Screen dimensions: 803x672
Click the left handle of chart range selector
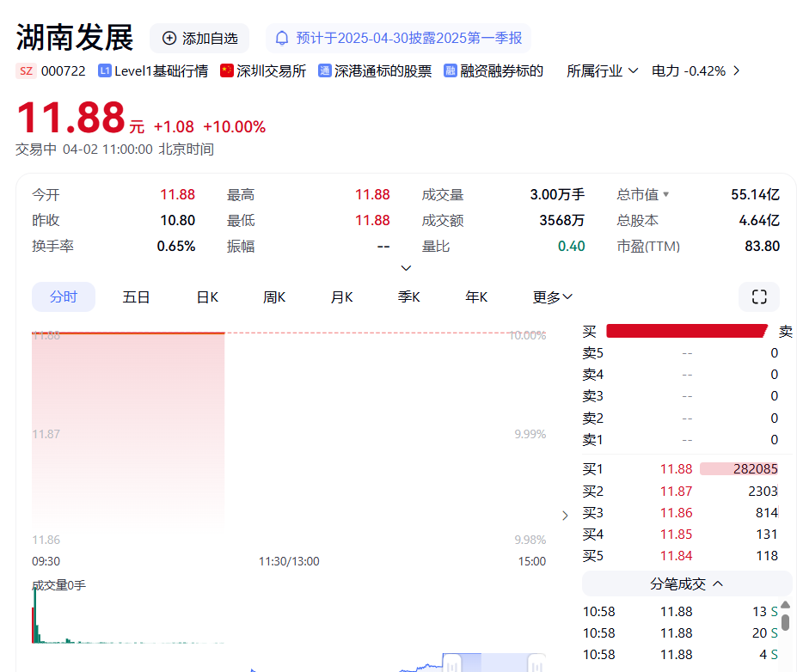coord(452,663)
